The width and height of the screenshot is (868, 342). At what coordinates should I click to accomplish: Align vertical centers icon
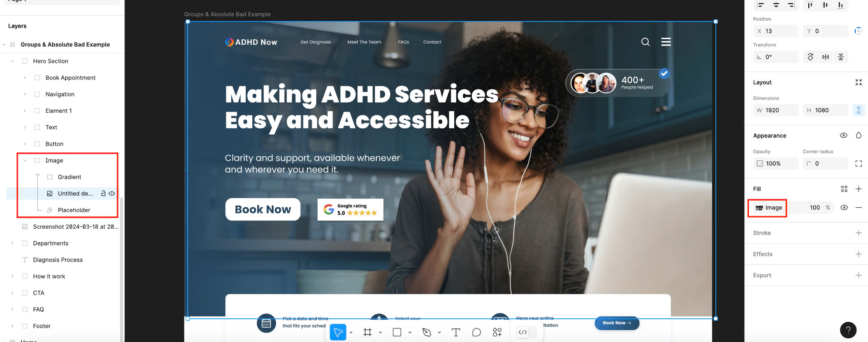tap(825, 5)
